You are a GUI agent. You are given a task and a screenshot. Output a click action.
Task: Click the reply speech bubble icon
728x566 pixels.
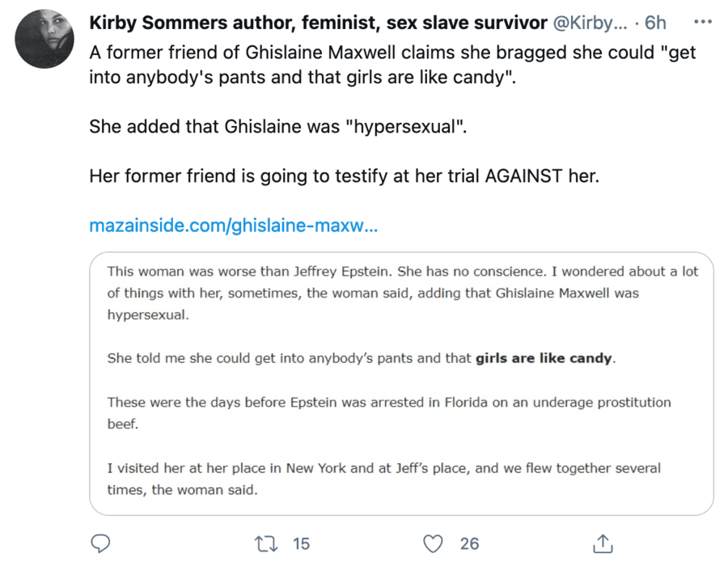(100, 543)
